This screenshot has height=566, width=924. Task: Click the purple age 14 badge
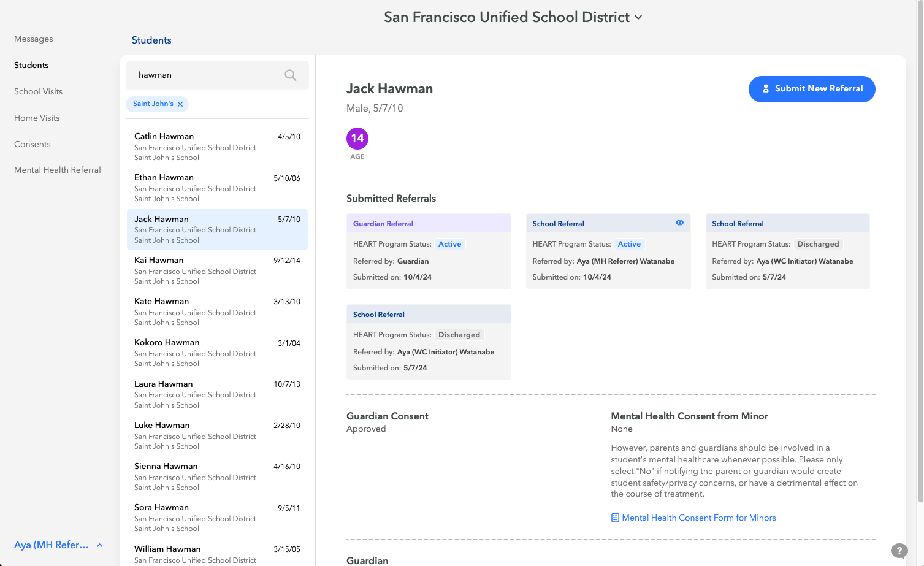[357, 139]
